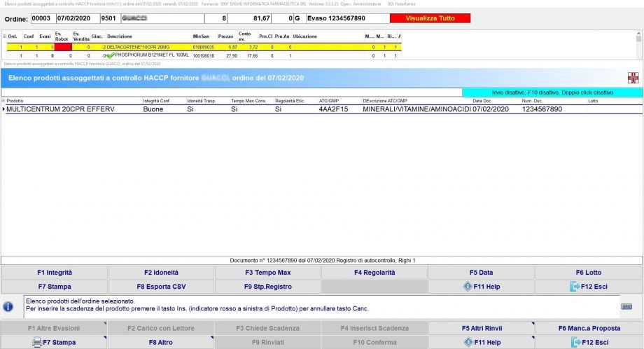
Task: Open the on-screen keyboard icon
Action: pyautogui.click(x=626, y=306)
